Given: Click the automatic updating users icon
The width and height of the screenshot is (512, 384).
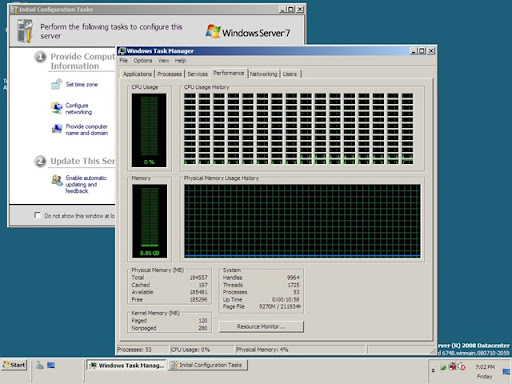Looking at the screenshot, I should tap(57, 181).
